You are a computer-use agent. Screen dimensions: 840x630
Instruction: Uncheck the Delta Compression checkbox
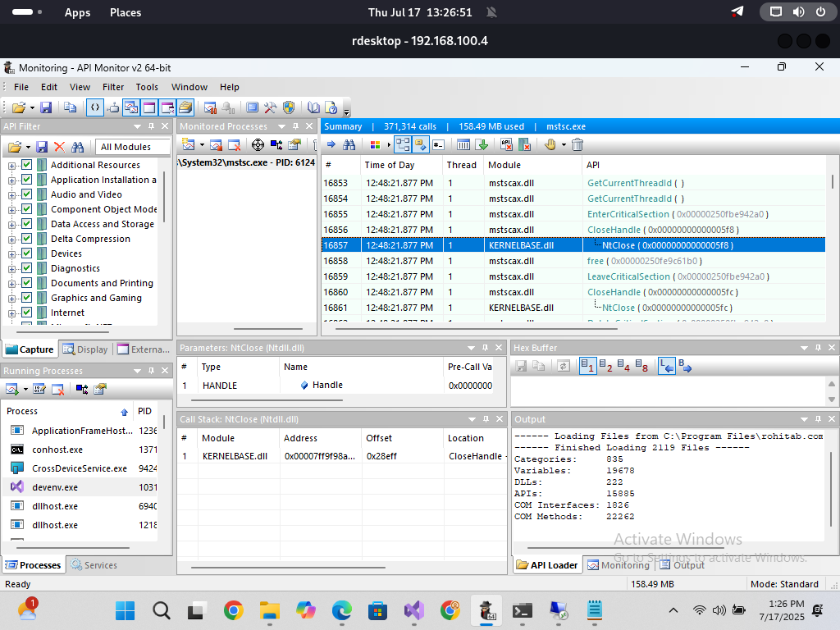click(x=27, y=239)
